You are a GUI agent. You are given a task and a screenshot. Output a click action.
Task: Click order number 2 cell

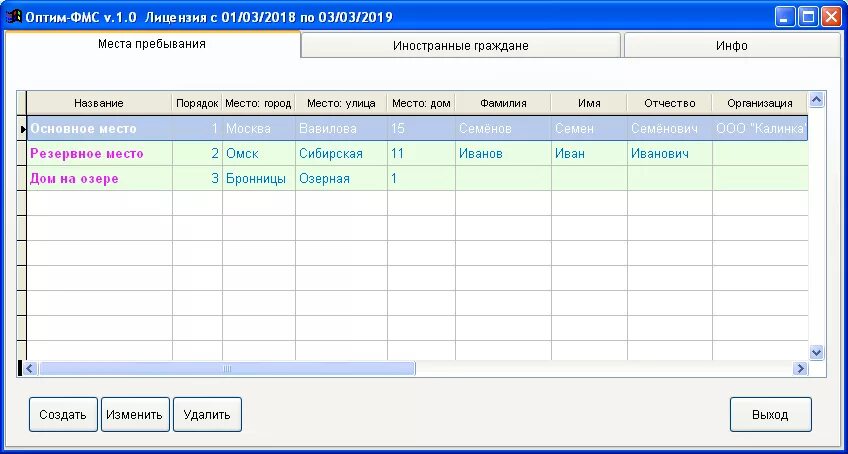(197, 154)
